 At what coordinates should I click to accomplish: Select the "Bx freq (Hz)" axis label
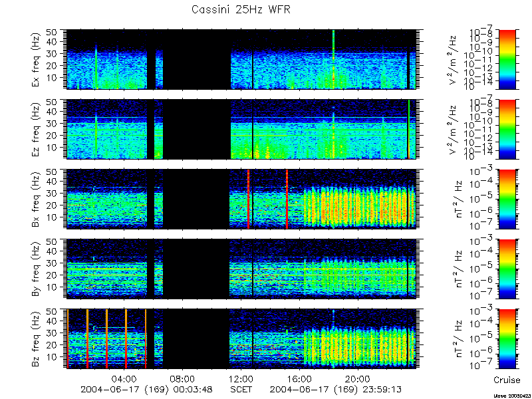point(36,199)
